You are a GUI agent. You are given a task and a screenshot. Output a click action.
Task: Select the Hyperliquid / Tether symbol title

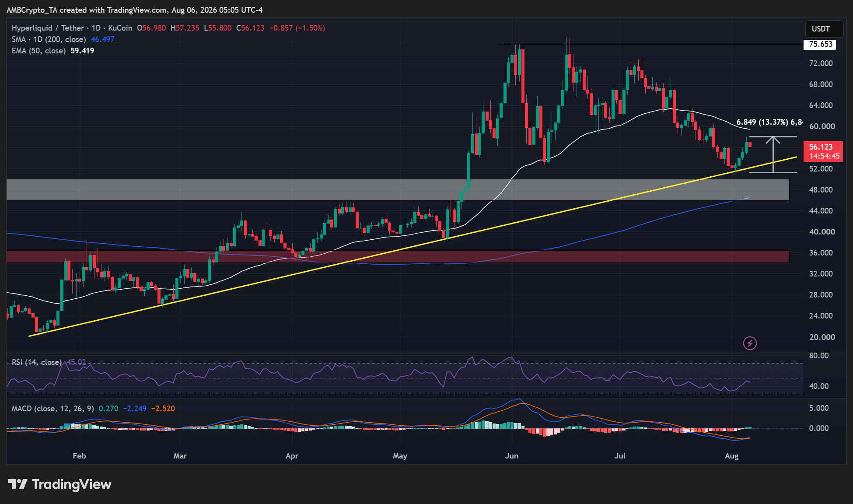click(x=72, y=28)
